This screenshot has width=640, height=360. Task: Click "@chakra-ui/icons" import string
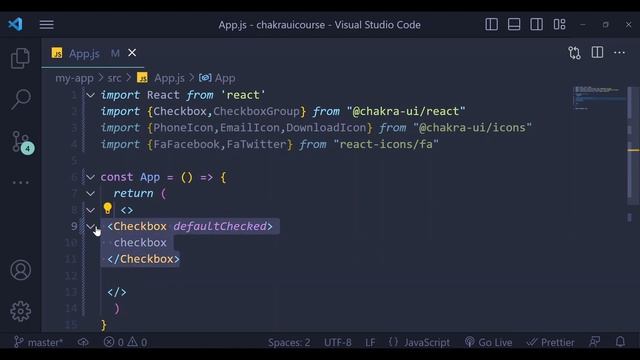[x=472, y=128]
